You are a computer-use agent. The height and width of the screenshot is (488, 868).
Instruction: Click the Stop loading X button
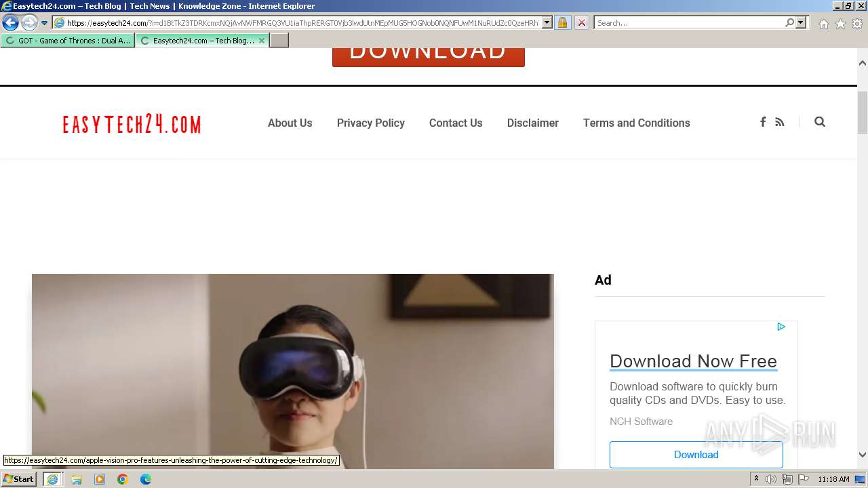pos(582,23)
